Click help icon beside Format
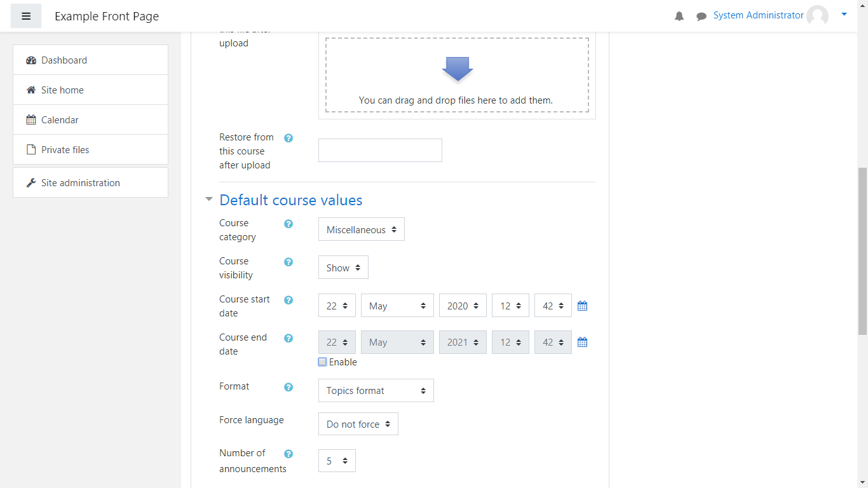The width and height of the screenshot is (868, 488). pos(288,387)
